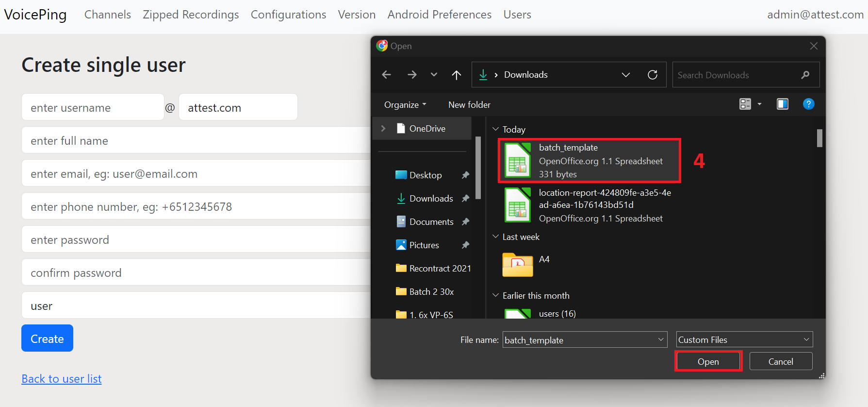Open Android Preferences nav item

[440, 15]
